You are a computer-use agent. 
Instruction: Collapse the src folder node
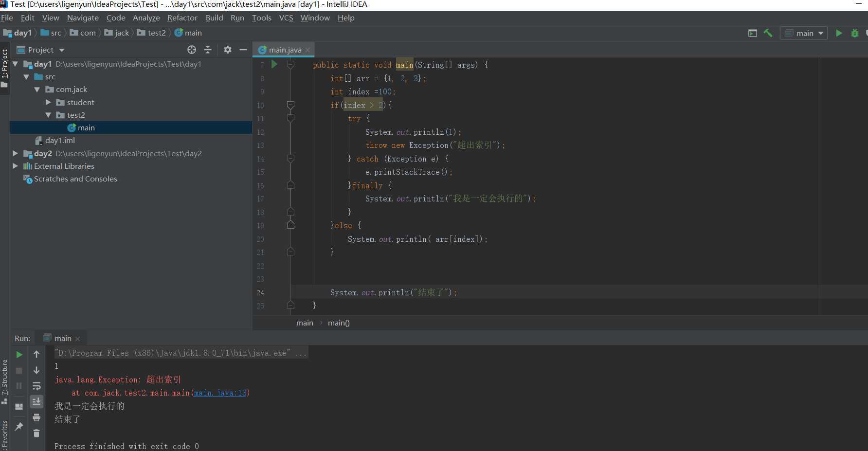(x=26, y=77)
